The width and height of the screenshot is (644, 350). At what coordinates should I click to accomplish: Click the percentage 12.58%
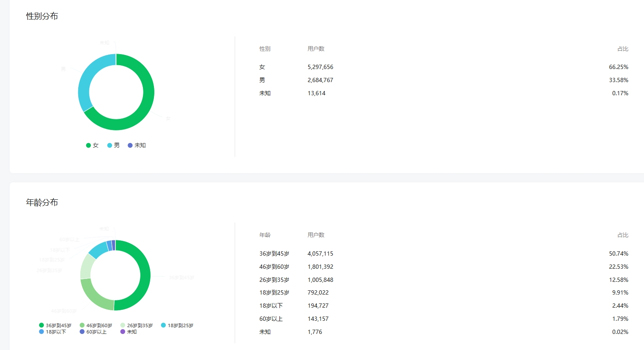pyautogui.click(x=619, y=280)
